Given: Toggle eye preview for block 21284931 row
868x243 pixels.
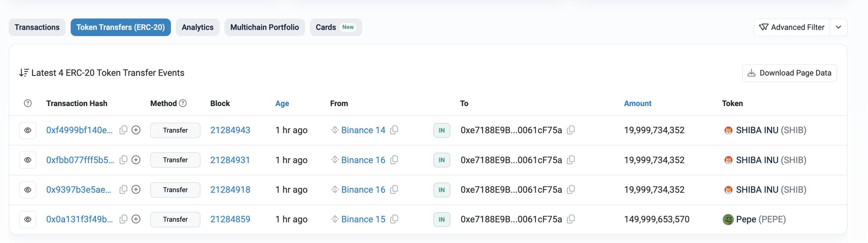Looking at the screenshot, I should 28,160.
